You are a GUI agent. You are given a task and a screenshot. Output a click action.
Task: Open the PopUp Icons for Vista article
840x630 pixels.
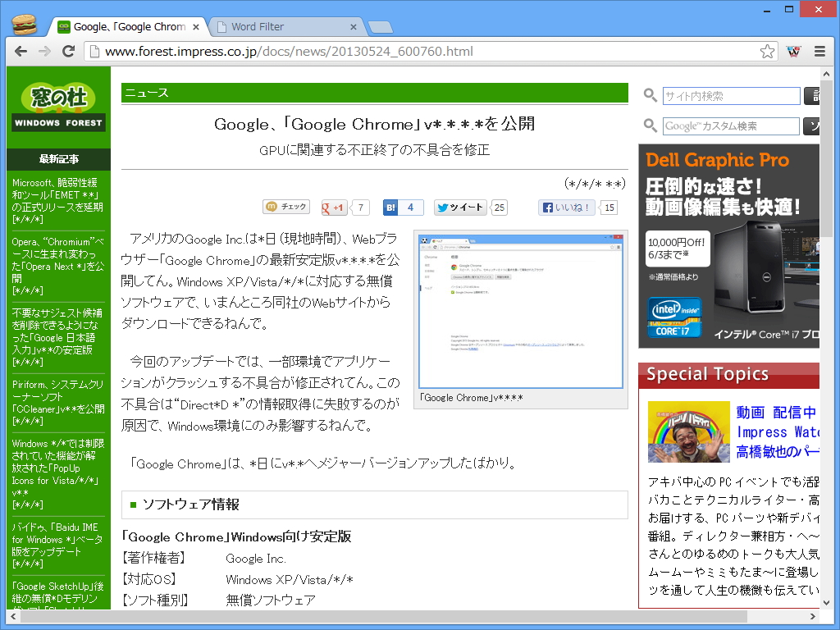[58, 474]
